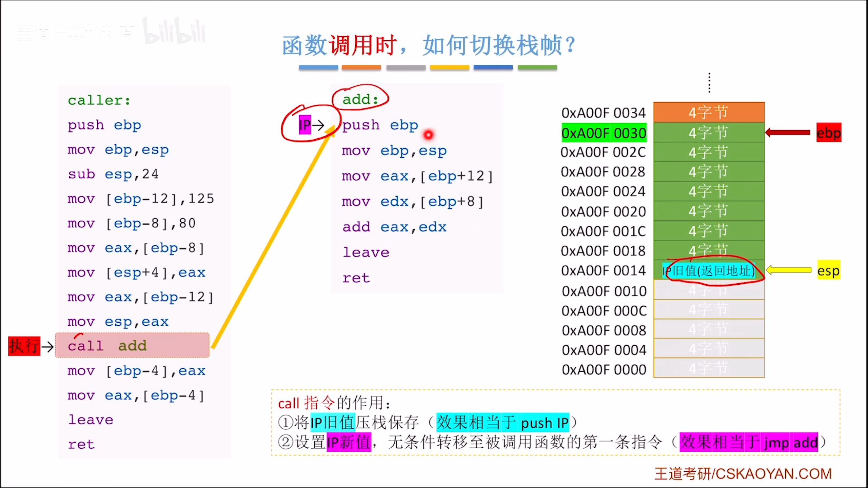The width and height of the screenshot is (868, 488).
Task: Click green-highlighted address 0xA00F 0030
Action: click(604, 133)
